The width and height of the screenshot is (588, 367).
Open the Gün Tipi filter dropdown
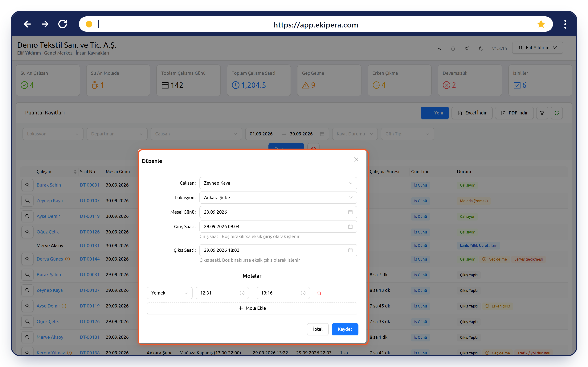pyautogui.click(x=407, y=134)
